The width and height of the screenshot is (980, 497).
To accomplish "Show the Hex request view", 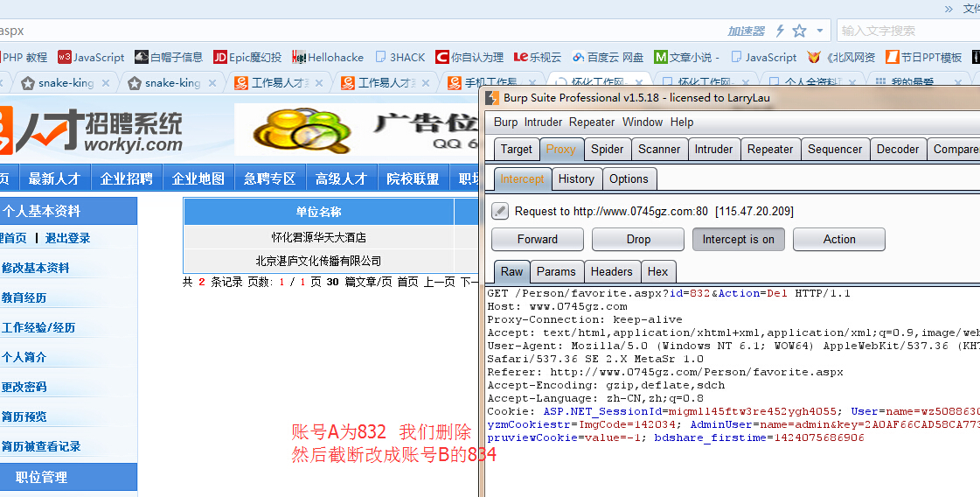I will 657,271.
